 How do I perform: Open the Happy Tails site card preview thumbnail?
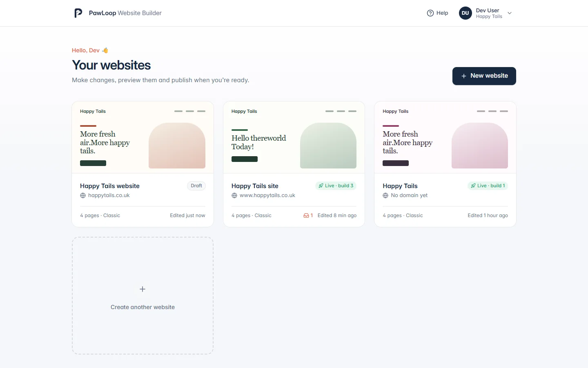pos(294,137)
